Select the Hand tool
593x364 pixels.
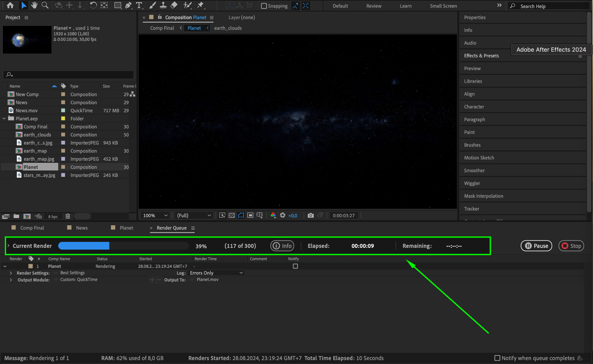[x=34, y=5]
